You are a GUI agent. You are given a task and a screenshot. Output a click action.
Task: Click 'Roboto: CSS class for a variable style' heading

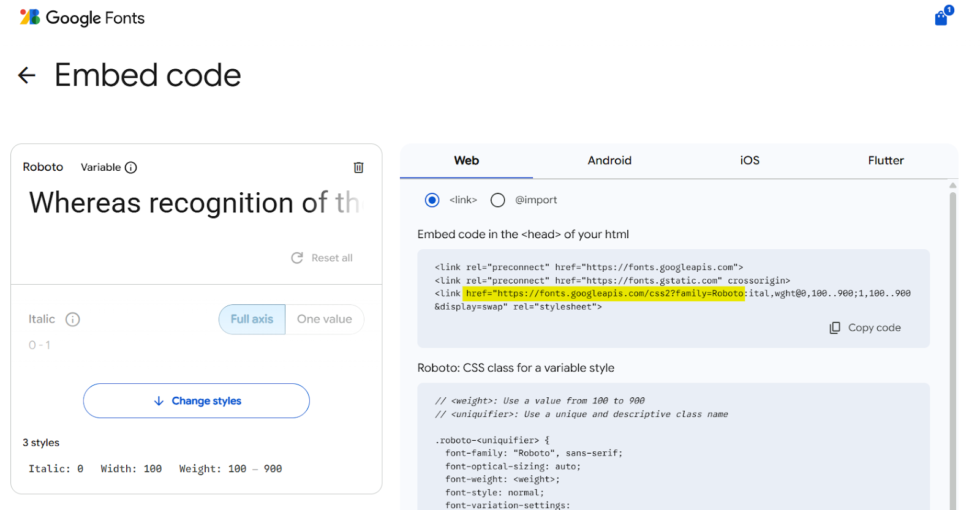[516, 368]
